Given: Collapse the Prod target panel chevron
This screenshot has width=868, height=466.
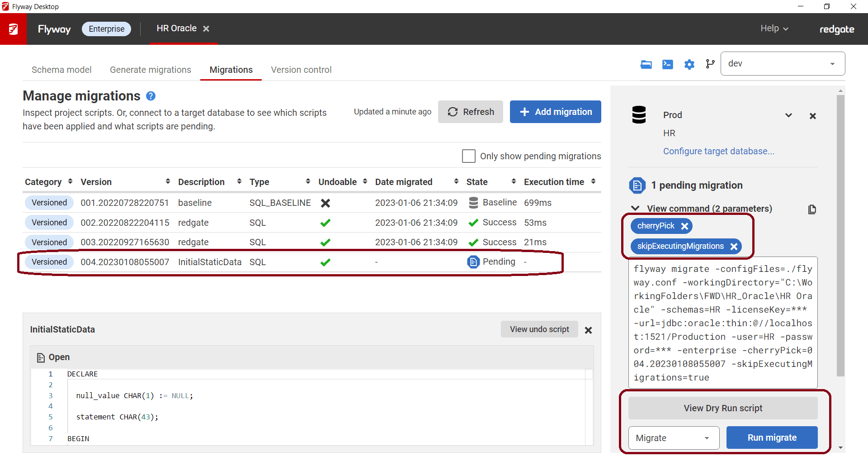Looking at the screenshot, I should click(788, 115).
